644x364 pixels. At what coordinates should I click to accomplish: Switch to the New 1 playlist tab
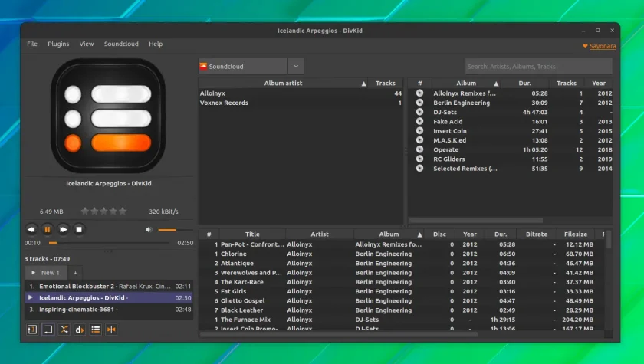(46, 273)
